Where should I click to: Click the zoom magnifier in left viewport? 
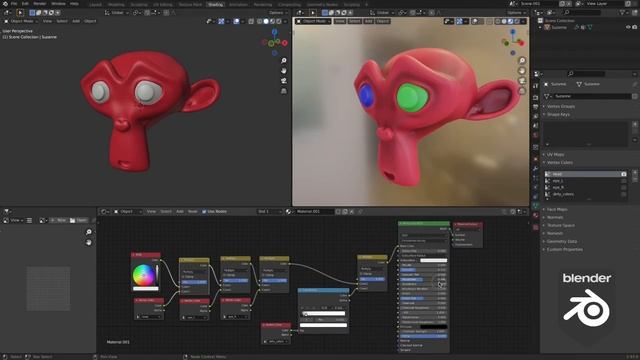[x=284, y=60]
